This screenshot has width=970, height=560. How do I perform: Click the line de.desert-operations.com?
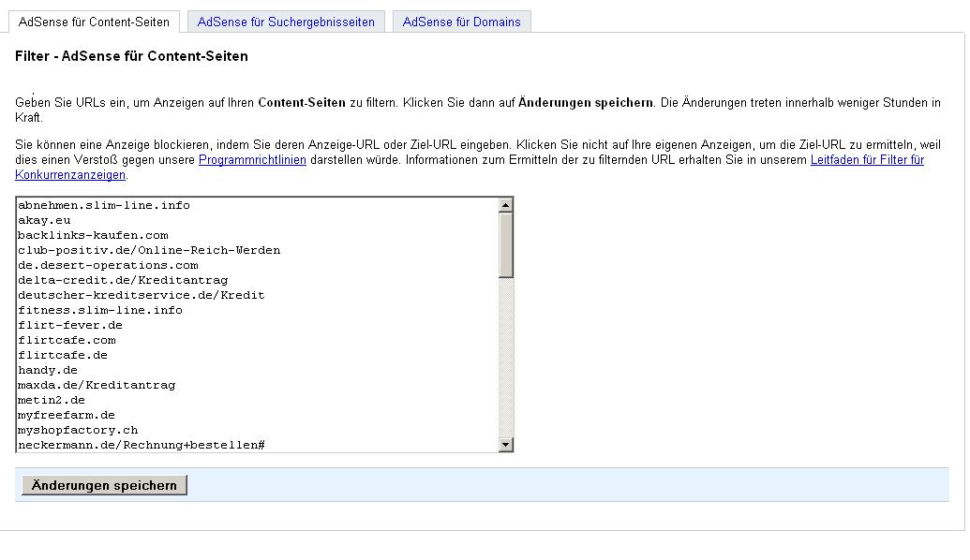tap(109, 265)
